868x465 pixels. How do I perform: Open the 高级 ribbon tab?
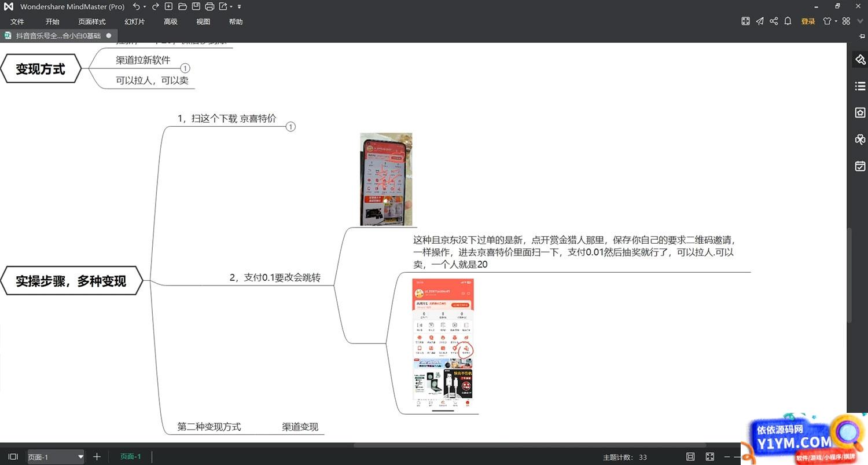[170, 21]
